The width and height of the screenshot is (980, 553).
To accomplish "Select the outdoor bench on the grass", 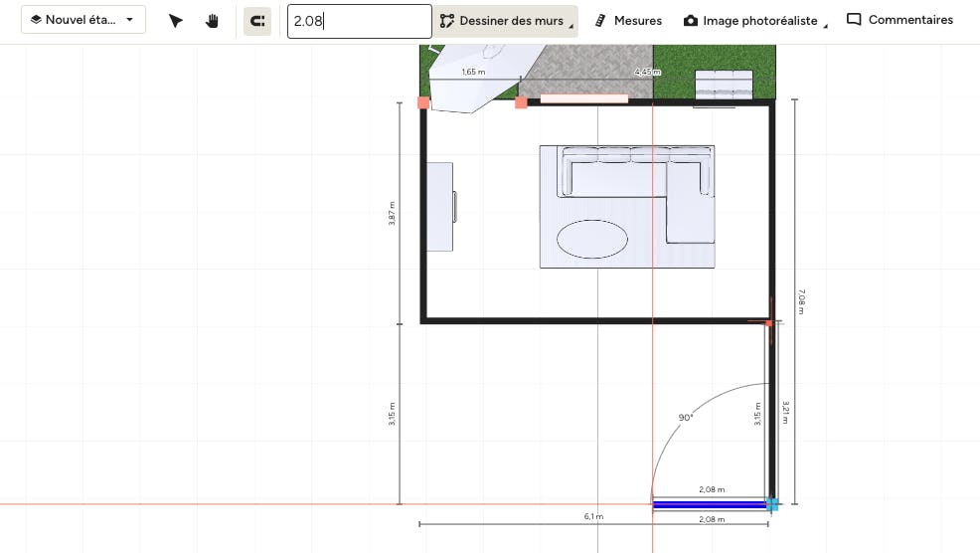I will 724,85.
